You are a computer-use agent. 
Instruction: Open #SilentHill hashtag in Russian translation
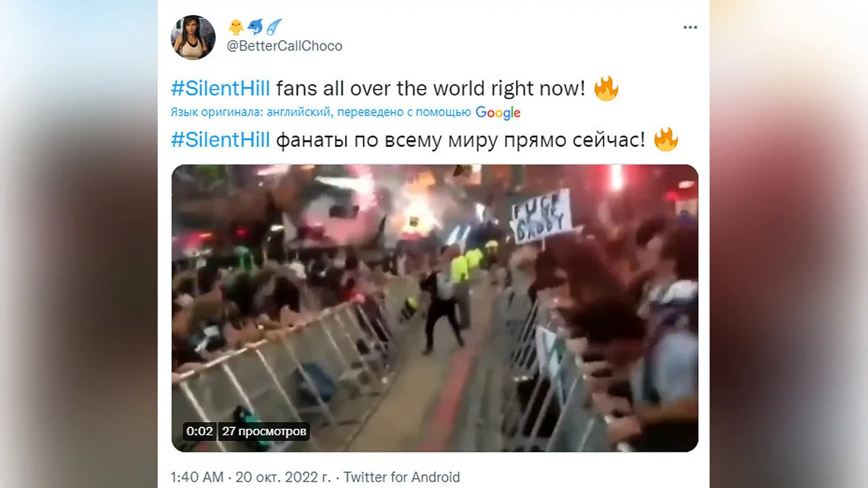pos(221,140)
